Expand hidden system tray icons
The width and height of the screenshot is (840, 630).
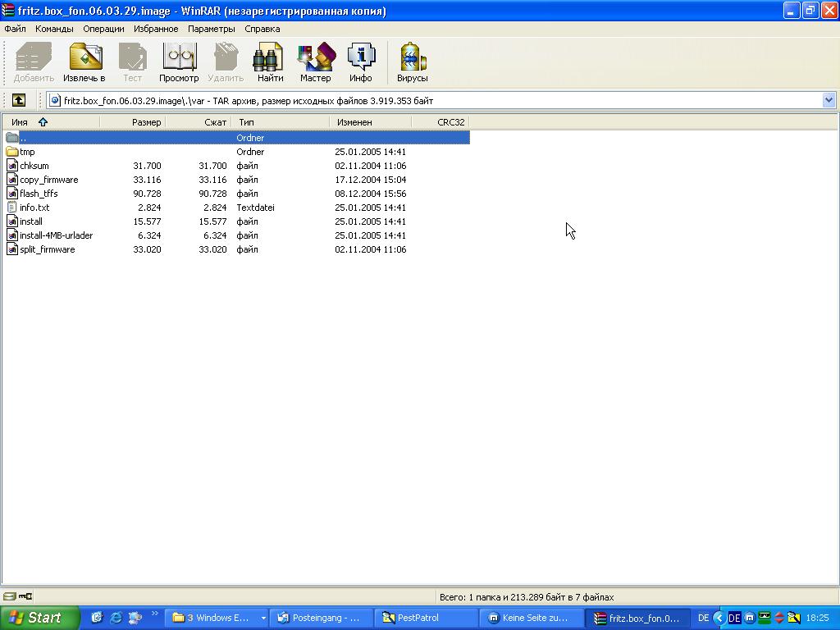pyautogui.click(x=719, y=619)
